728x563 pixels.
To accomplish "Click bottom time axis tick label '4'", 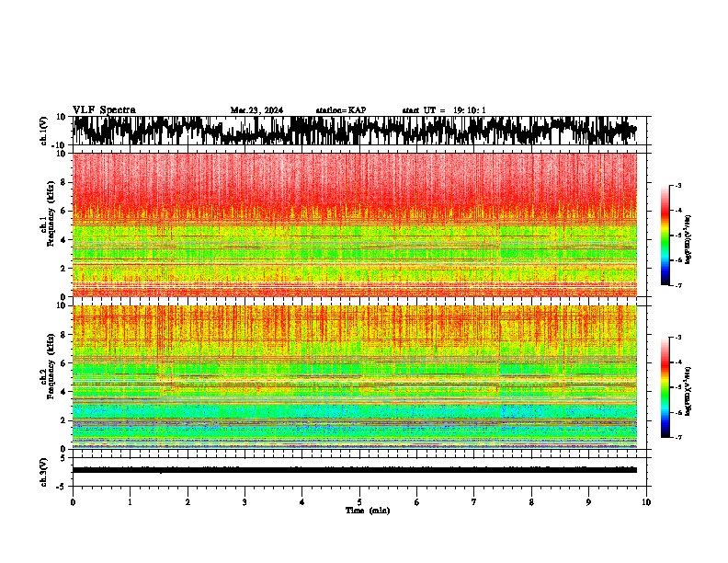I will point(301,502).
